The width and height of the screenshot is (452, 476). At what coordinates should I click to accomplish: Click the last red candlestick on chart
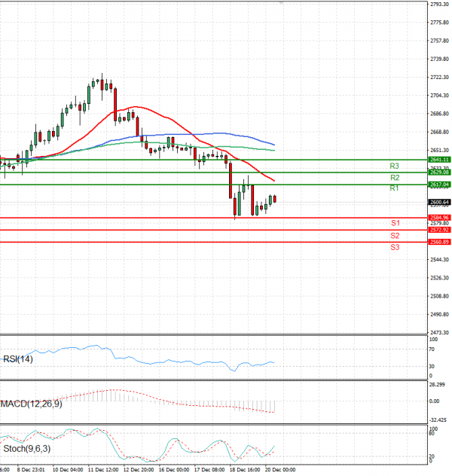pyautogui.click(x=275, y=199)
